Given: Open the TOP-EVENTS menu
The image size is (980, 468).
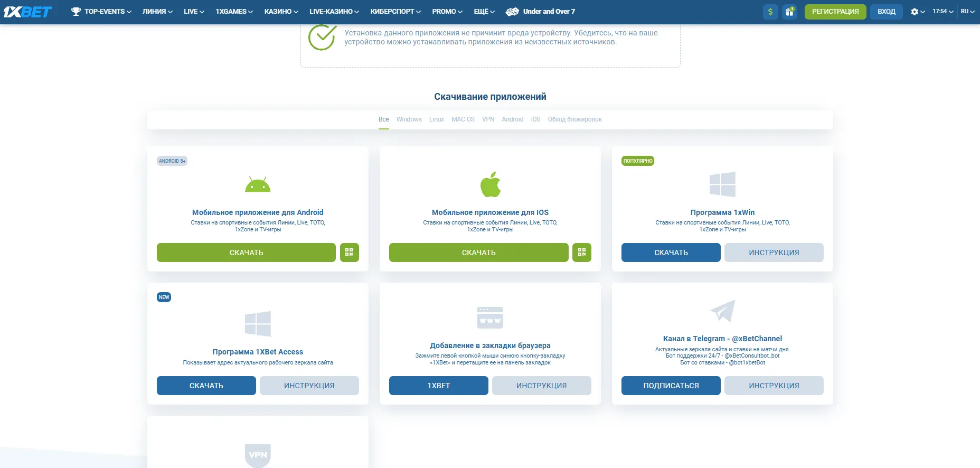Looking at the screenshot, I should point(101,12).
